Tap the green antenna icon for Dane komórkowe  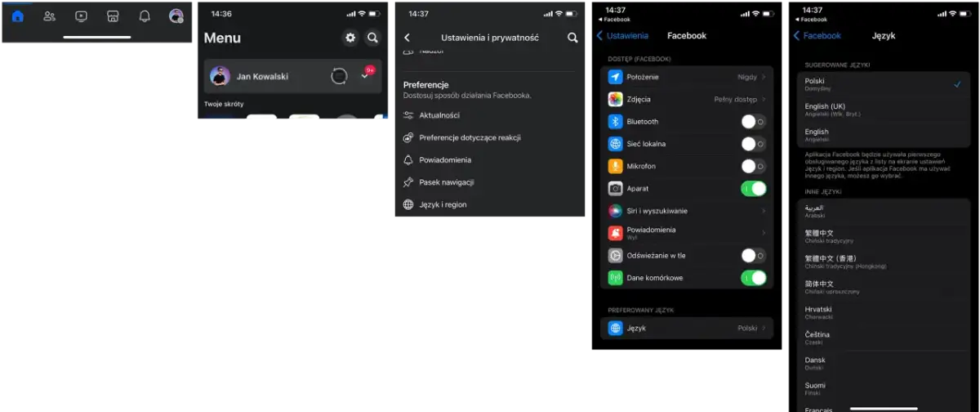(x=616, y=278)
